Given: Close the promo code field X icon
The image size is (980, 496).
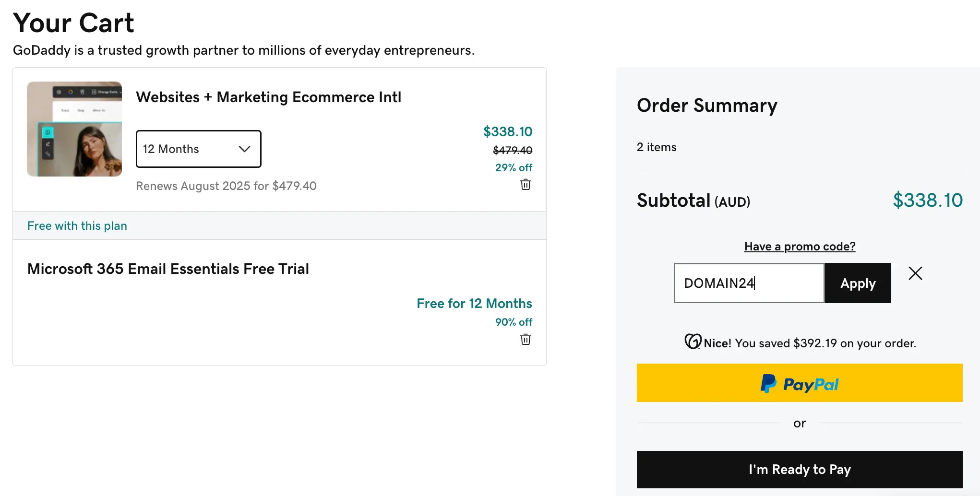Looking at the screenshot, I should [915, 273].
